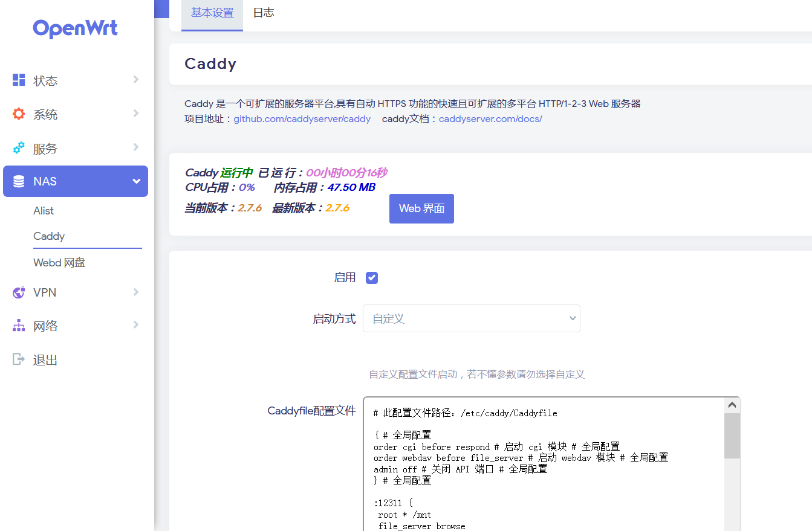The height and width of the screenshot is (531, 812).
Task: Open the VPN menu label
Action: 45,292
